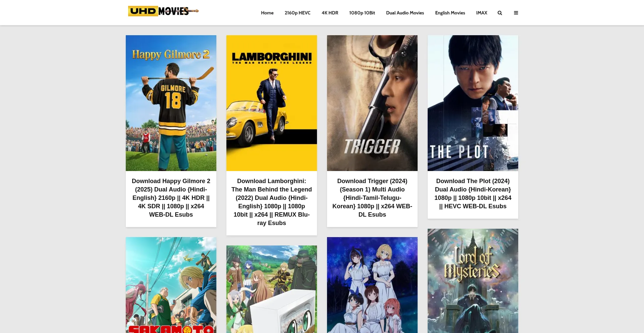
Task: Follow Download The Plot (2024) link
Action: coord(473,193)
